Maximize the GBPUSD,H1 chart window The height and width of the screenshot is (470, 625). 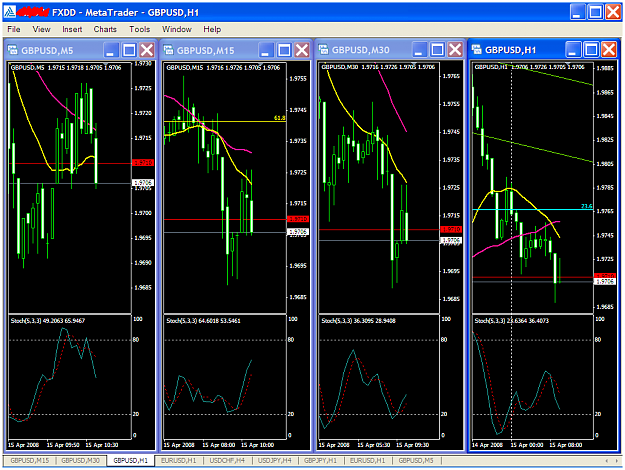(x=591, y=50)
